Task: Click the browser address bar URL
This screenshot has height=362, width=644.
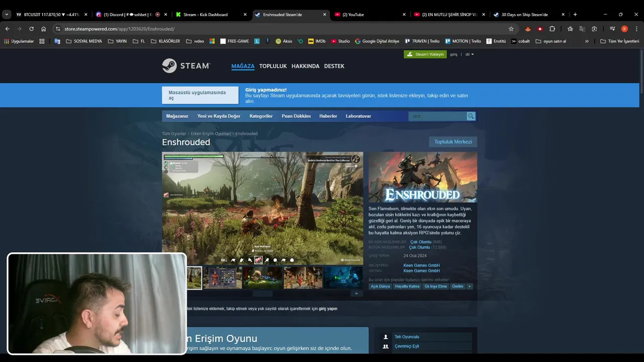Action: pyautogui.click(x=119, y=29)
